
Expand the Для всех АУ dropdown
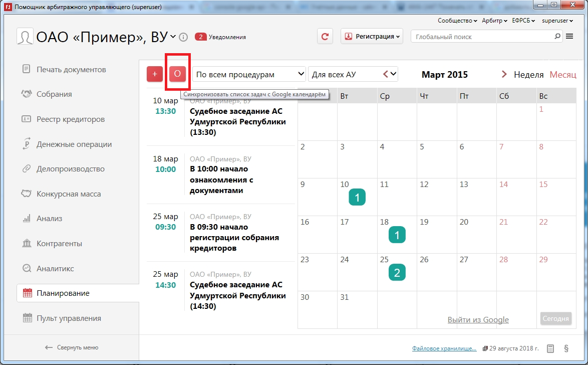click(353, 74)
